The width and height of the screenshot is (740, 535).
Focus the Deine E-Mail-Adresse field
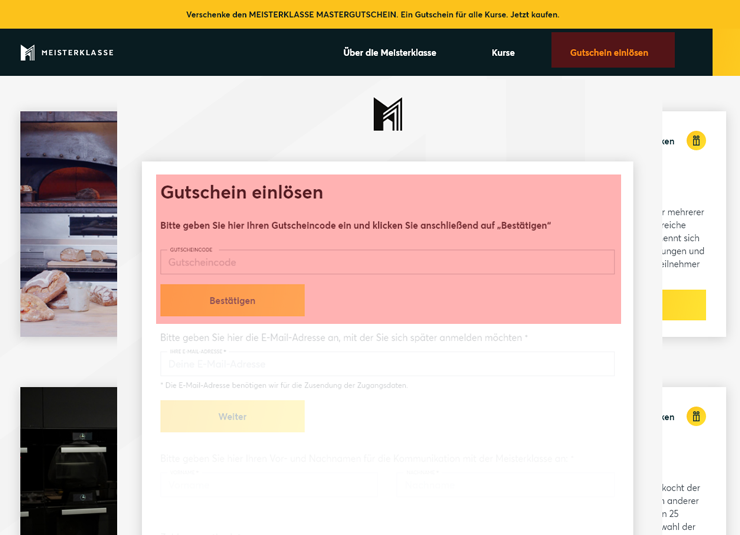[387, 364]
